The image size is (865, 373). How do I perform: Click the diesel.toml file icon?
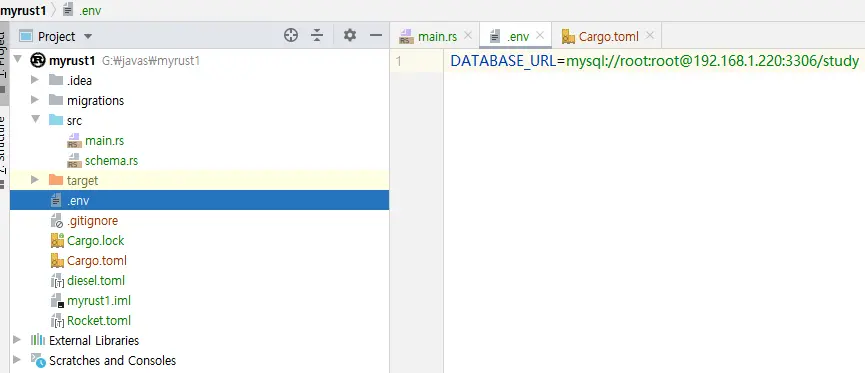(x=57, y=281)
